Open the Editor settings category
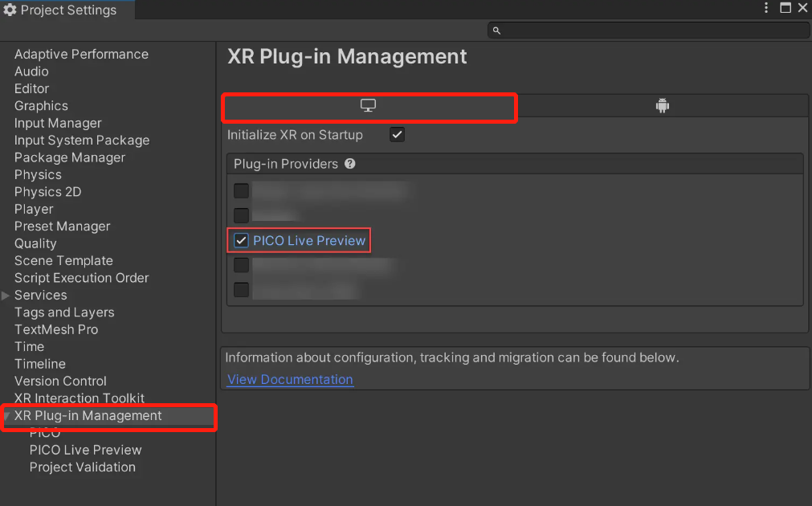Image resolution: width=812 pixels, height=506 pixels. point(31,88)
